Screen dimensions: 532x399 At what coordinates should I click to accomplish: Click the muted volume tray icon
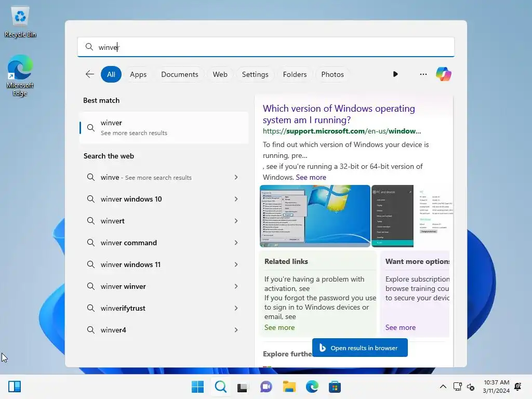pos(471,387)
